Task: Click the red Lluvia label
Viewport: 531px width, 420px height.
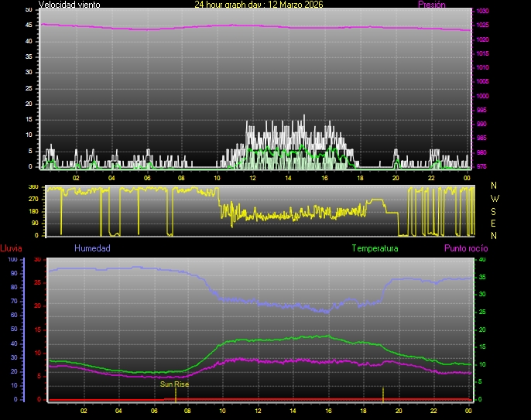Action: click(x=11, y=248)
